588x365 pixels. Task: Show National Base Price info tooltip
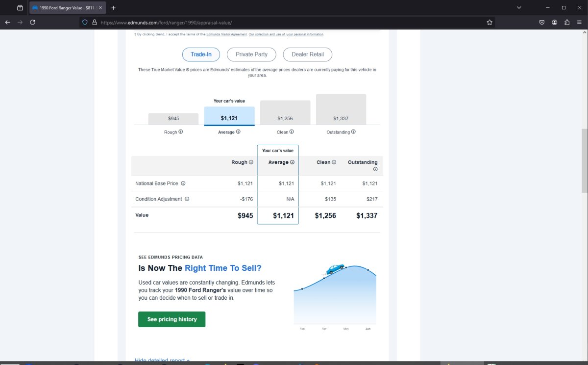pyautogui.click(x=183, y=183)
